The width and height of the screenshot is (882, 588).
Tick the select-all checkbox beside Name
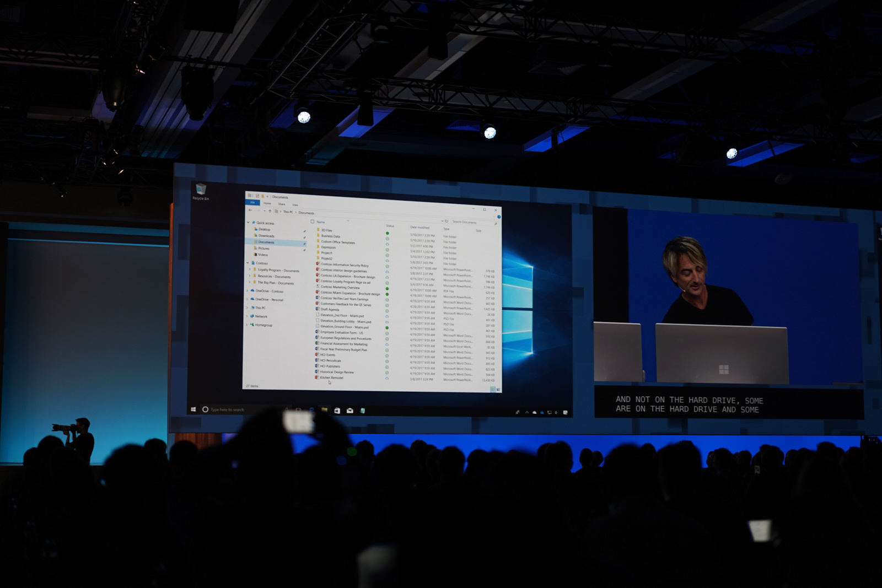point(313,222)
